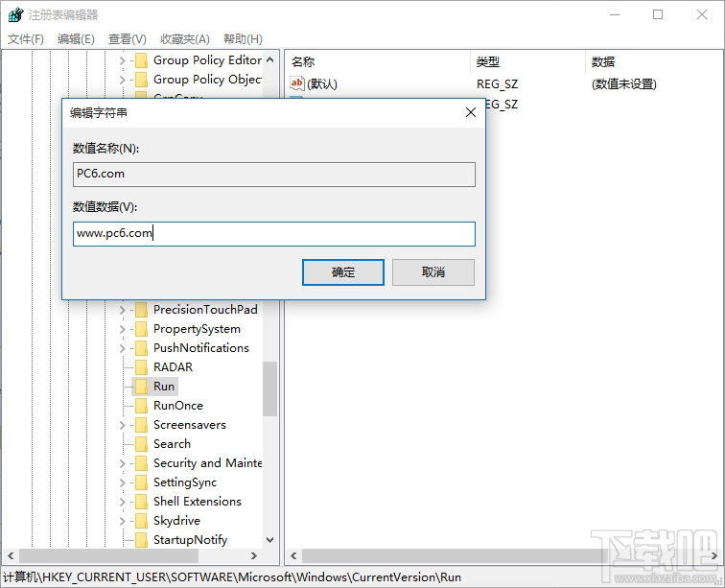Expand the Shell Extensions key
The height and width of the screenshot is (588, 725).
(122, 502)
